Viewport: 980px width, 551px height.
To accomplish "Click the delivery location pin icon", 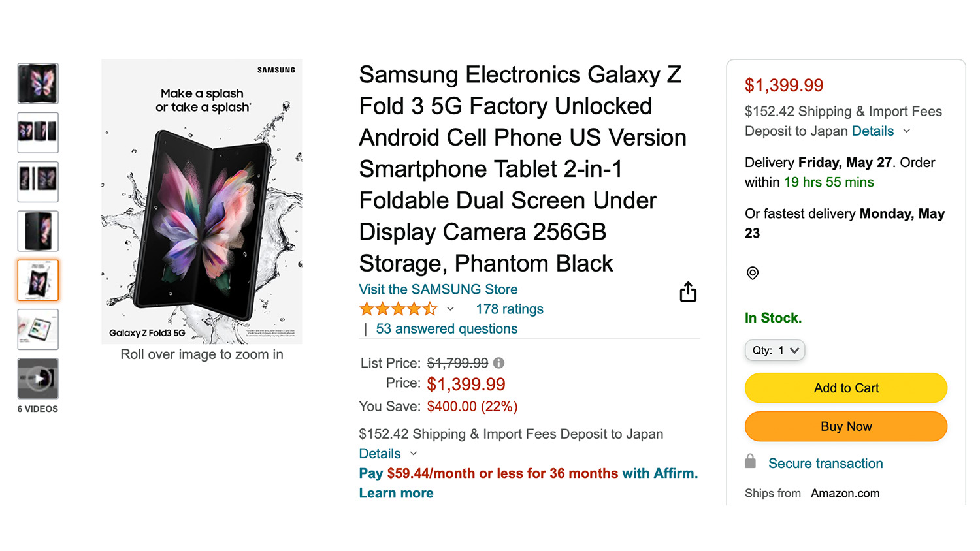I will point(753,273).
